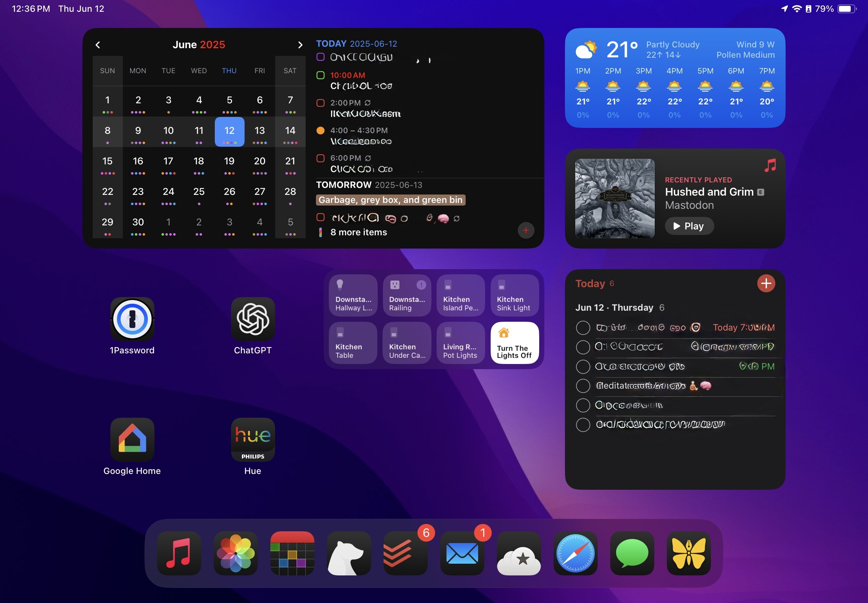Open the Bear notes app in dock

click(x=349, y=553)
